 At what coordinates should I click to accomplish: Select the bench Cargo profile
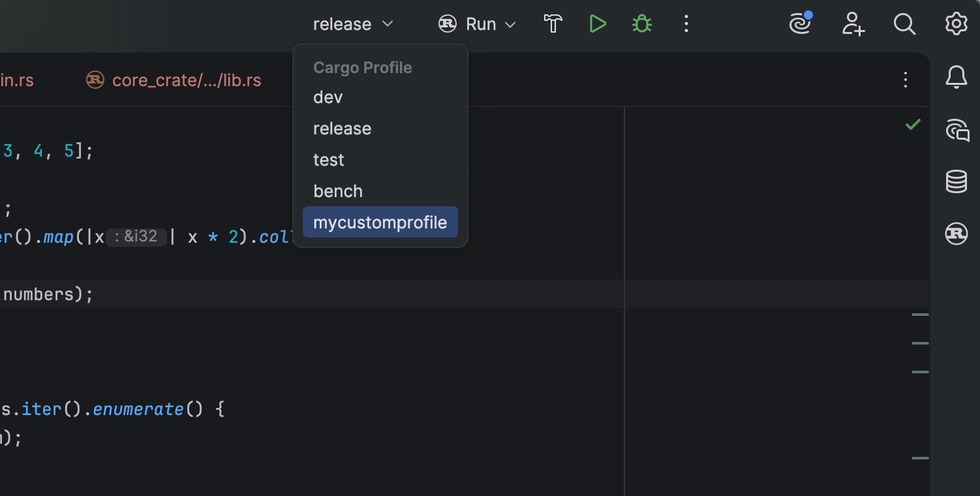tap(337, 191)
